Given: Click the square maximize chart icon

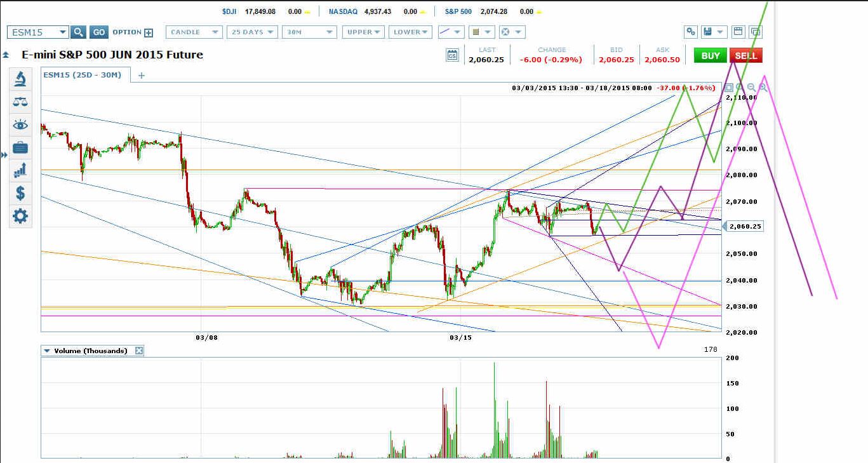Looking at the screenshot, I should point(729,88).
